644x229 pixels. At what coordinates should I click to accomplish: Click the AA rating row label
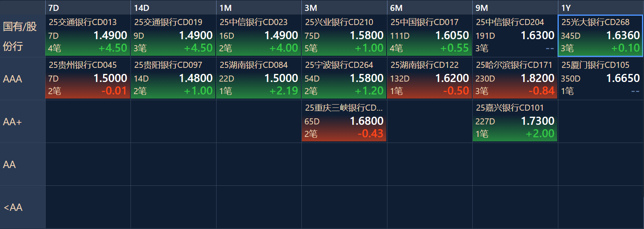tap(23, 164)
